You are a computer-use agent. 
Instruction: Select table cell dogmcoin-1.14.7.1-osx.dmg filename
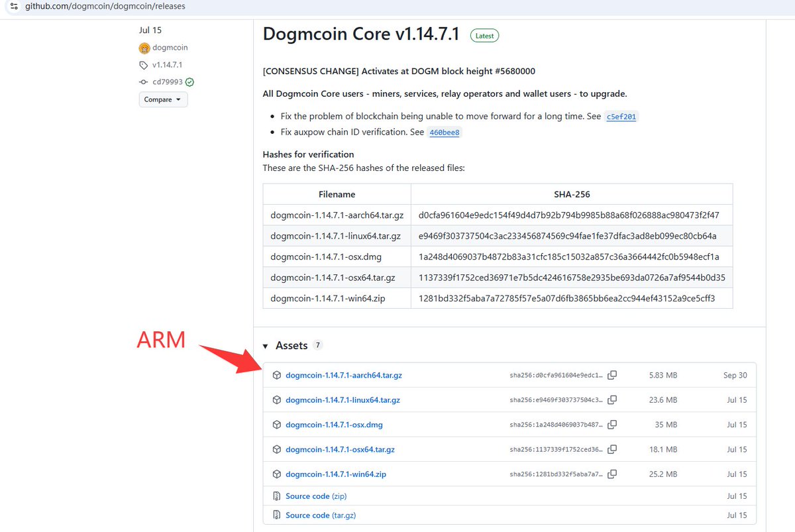click(337, 257)
